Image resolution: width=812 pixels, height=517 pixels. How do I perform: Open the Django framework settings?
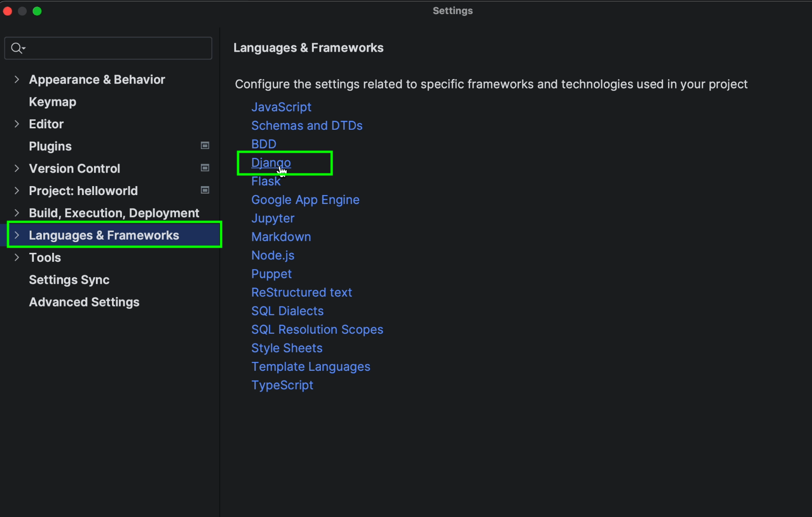click(271, 163)
